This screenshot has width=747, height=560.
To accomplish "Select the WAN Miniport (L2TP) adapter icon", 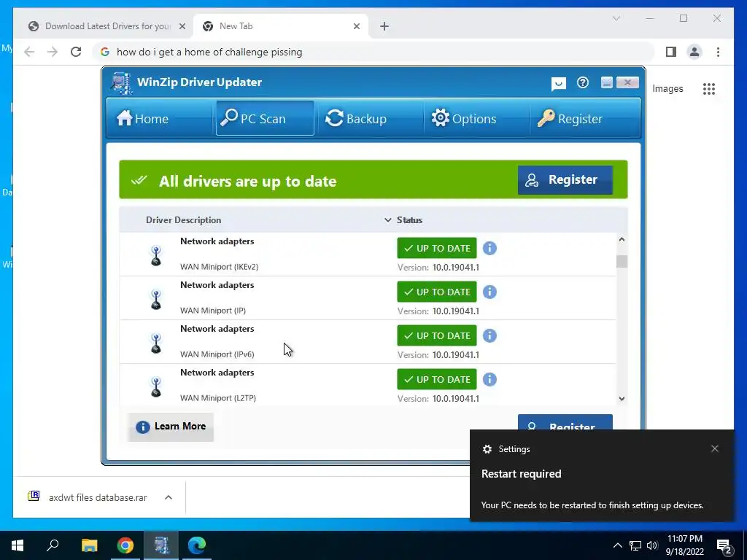I will tap(156, 386).
